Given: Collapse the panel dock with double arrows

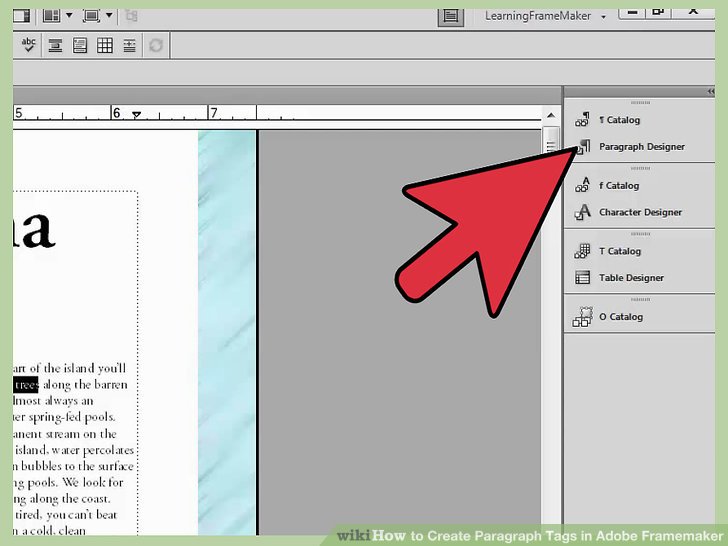Looking at the screenshot, I should (x=710, y=91).
